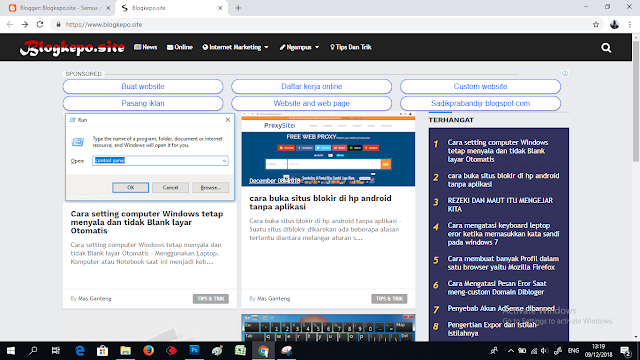
Task: Open Terhangat item Cara membuat banyak Profil
Action: click(503, 263)
